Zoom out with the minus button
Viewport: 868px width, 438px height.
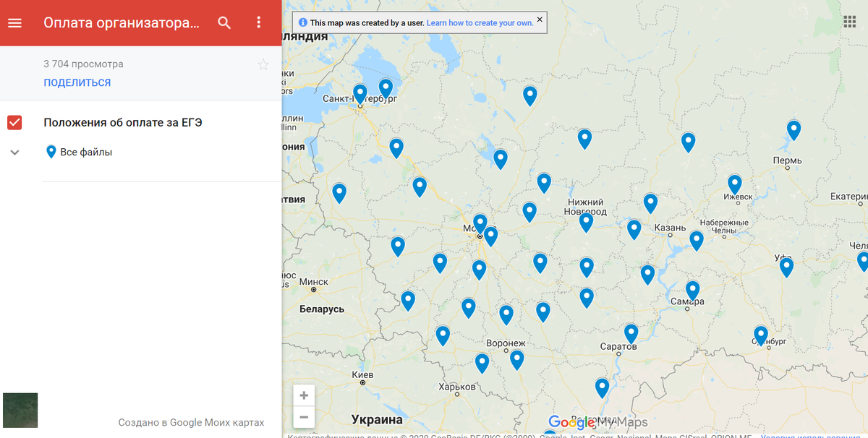tap(304, 417)
